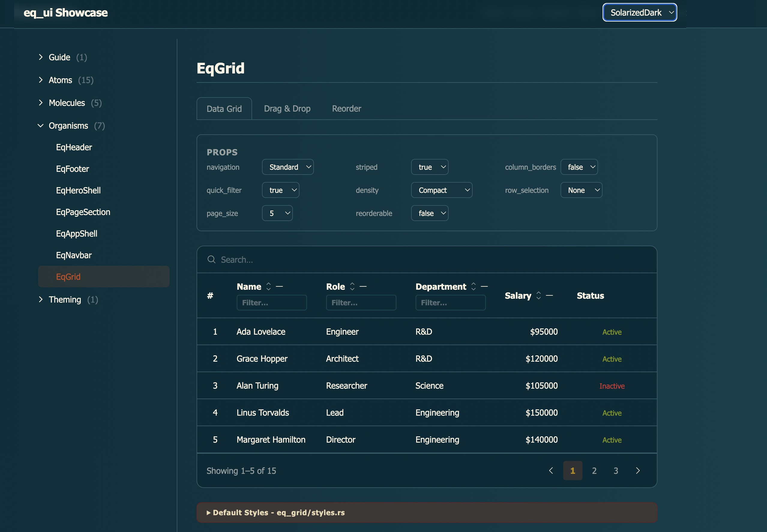Click the clear-sort dash icon next to Name
The image size is (767, 532).
tap(281, 286)
